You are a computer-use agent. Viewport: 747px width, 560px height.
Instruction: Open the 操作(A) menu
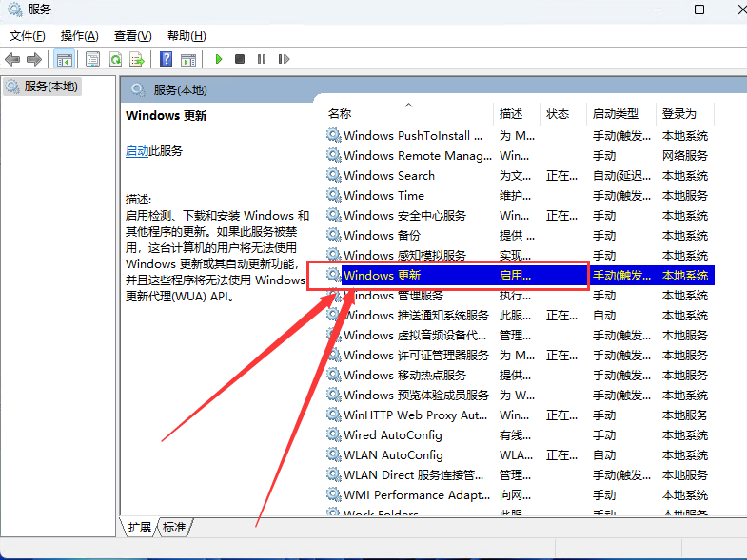80,36
